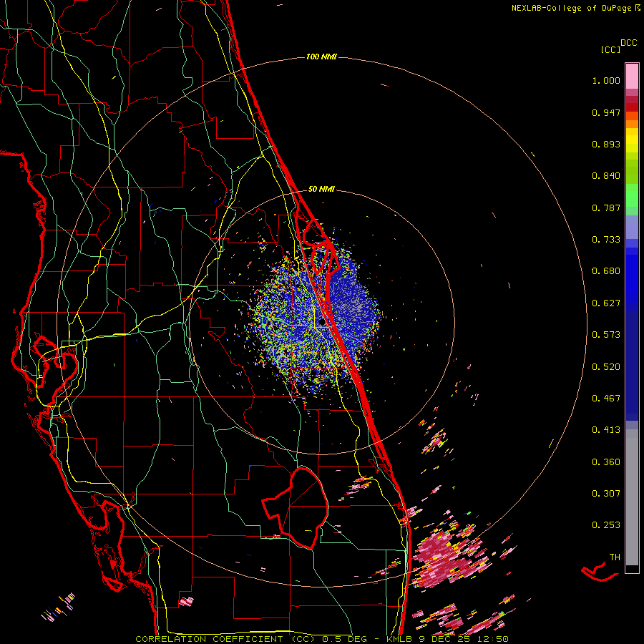Click the 0.253 color scale value
Image resolution: width=644 pixels, height=644 pixels.
(x=606, y=525)
